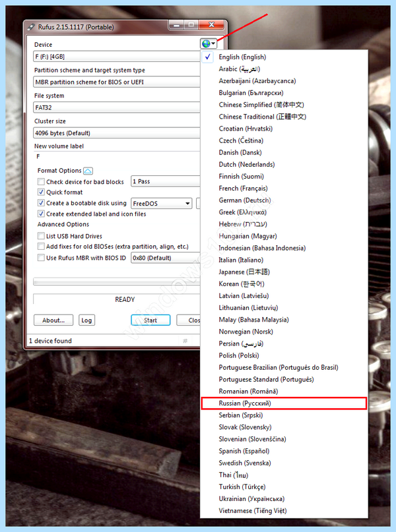Uncheck Create a bootable disk using

tap(41, 203)
